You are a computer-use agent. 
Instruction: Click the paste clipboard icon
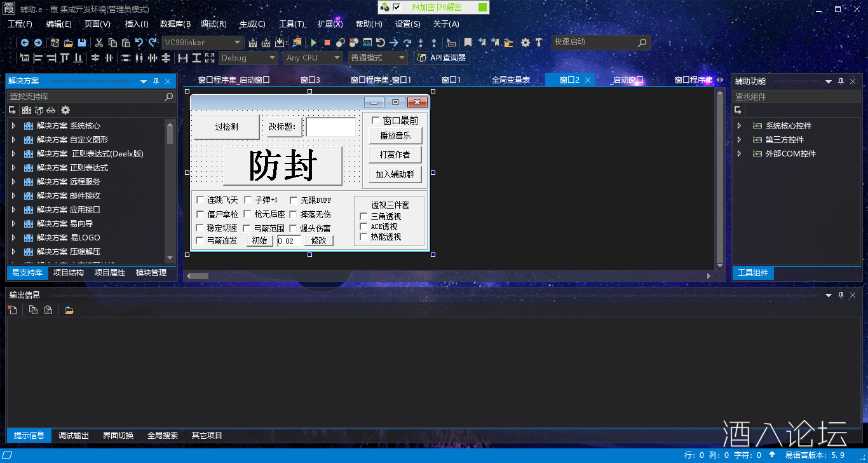click(x=126, y=43)
